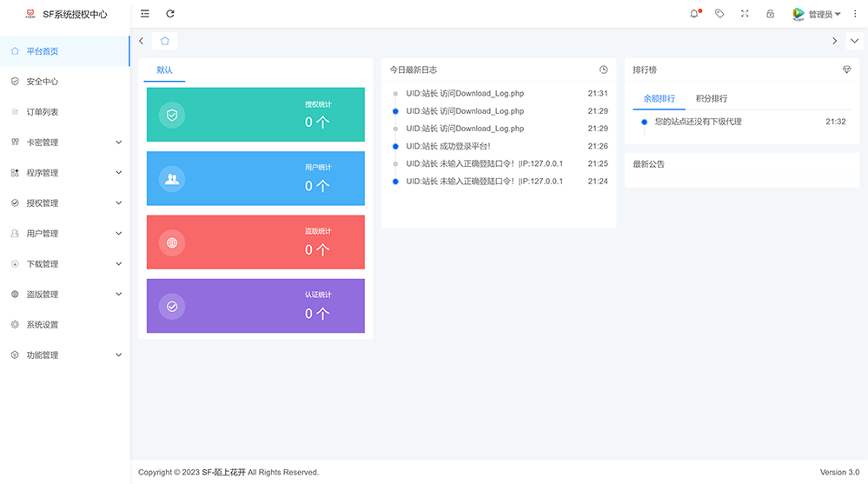The image size is (868, 484).
Task: Open 安全中心 in the sidebar
Action: click(x=65, y=82)
